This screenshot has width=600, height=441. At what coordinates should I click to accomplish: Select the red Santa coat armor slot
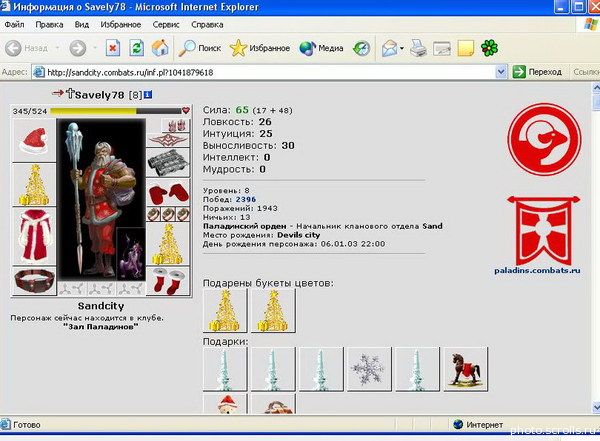34,236
